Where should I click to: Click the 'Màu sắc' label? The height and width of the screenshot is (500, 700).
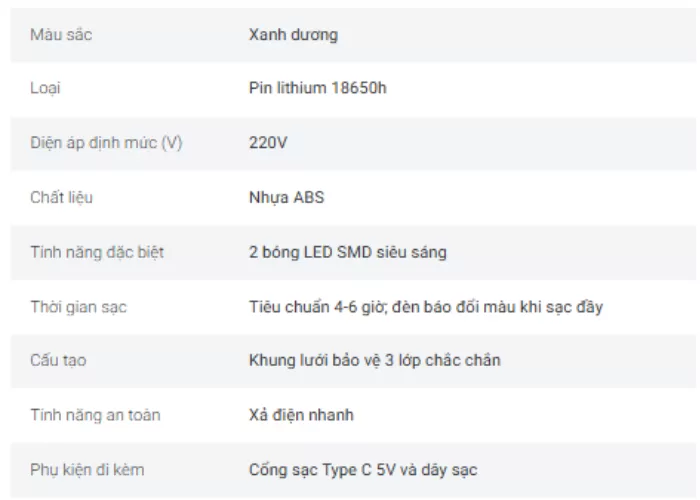pos(61,35)
